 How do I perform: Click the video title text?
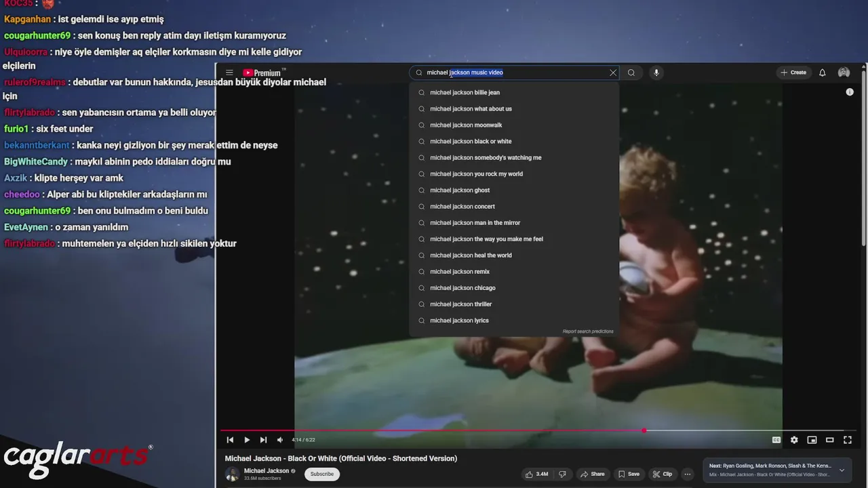tap(341, 458)
